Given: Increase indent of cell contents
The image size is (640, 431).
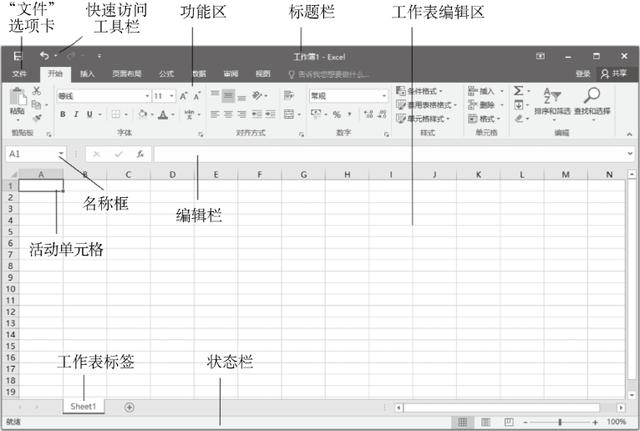Looking at the screenshot, I should [270, 114].
